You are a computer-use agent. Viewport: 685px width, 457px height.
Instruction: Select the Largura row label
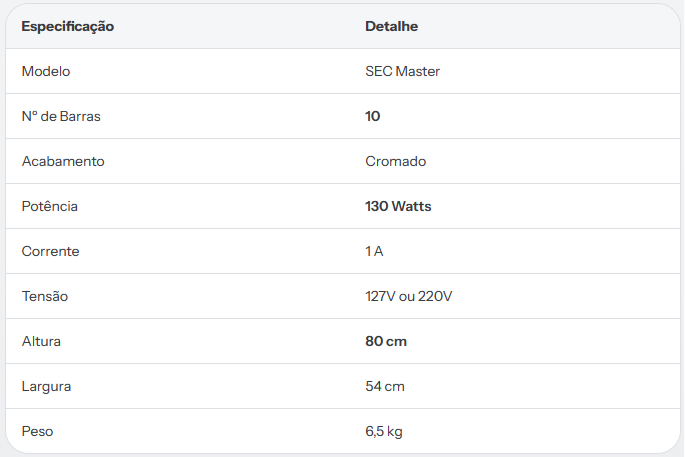click(x=46, y=387)
